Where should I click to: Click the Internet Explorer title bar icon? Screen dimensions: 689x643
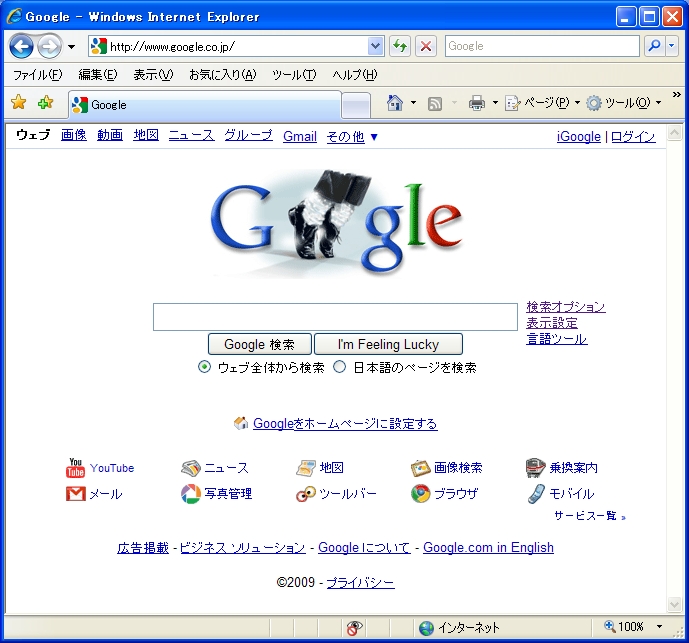pos(15,16)
